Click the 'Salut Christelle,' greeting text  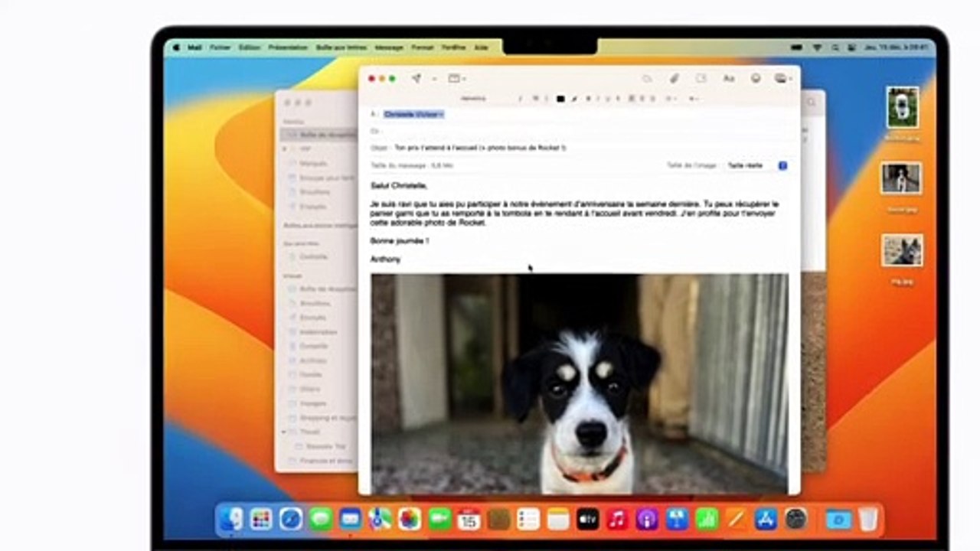[399, 185]
